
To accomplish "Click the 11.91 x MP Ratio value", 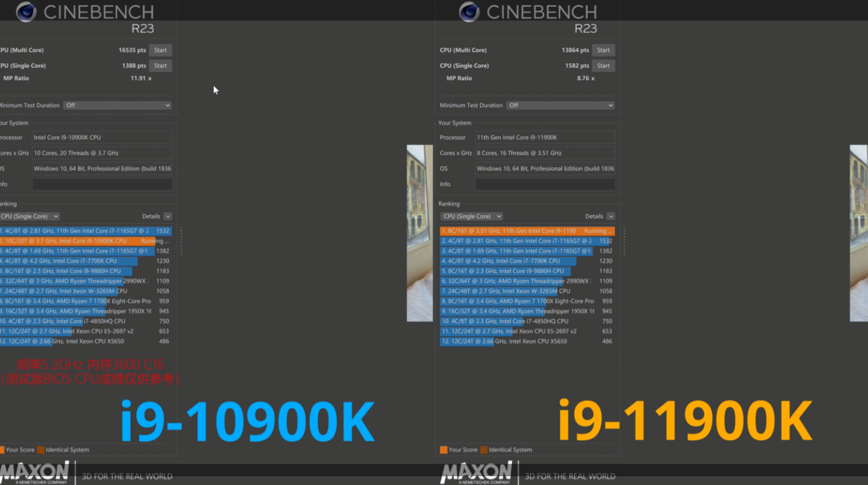I will pos(141,78).
